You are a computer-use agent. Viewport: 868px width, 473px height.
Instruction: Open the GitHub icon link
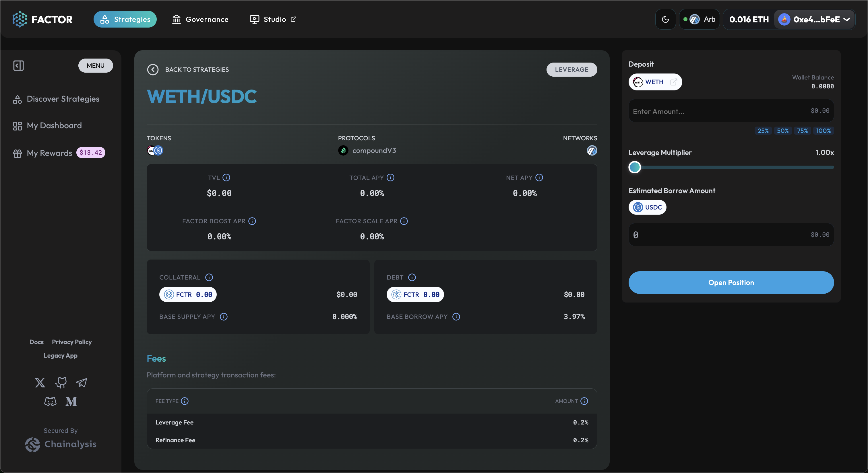tap(61, 382)
